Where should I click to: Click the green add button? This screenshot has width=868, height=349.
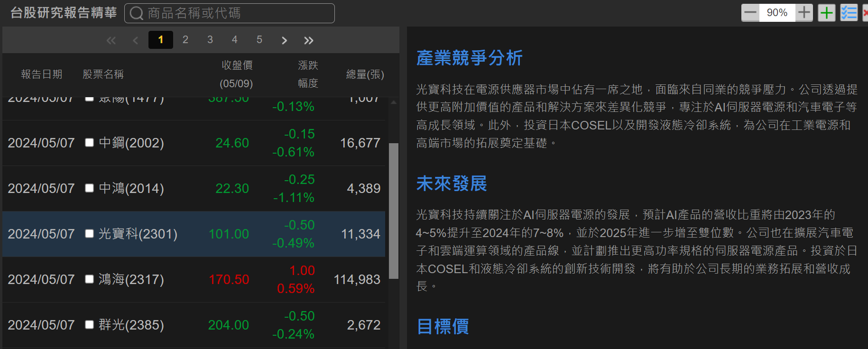pyautogui.click(x=827, y=13)
